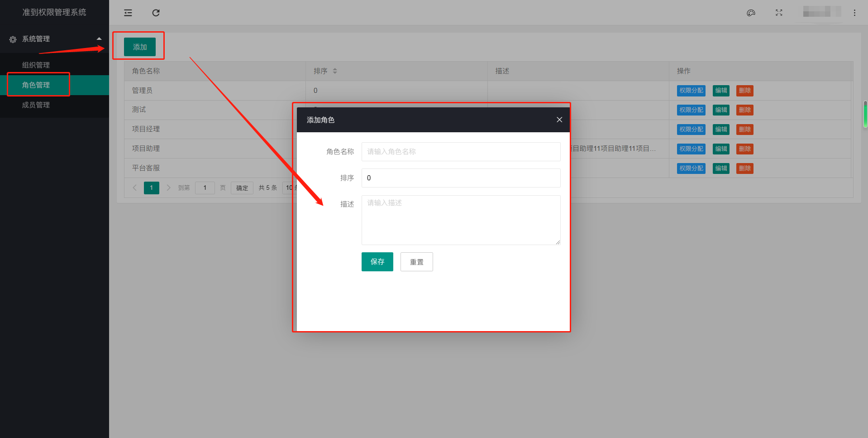
Task: Click 权限分配 for 平台客服 row
Action: point(691,168)
